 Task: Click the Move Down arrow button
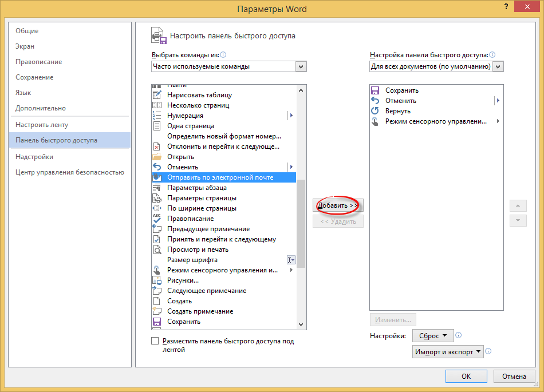click(518, 220)
